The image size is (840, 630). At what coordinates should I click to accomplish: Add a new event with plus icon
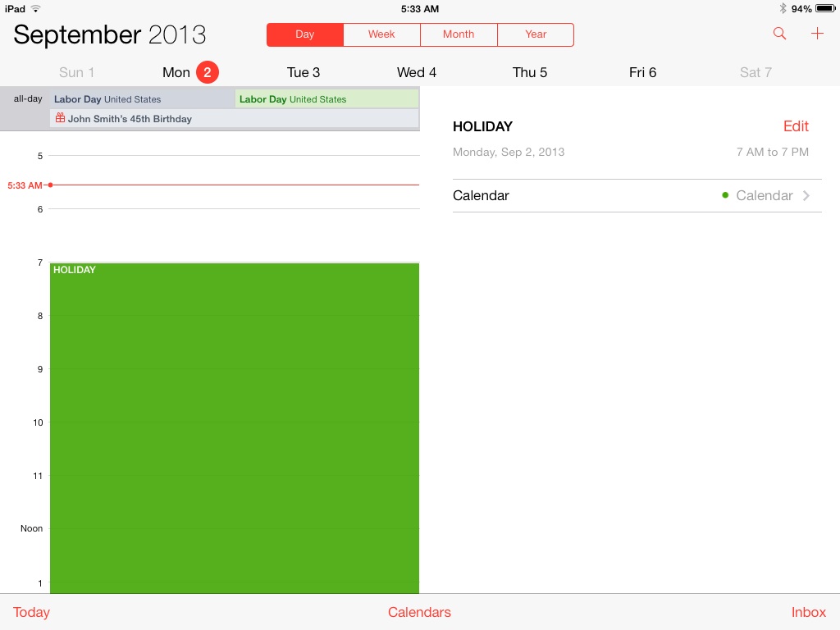pos(817,34)
